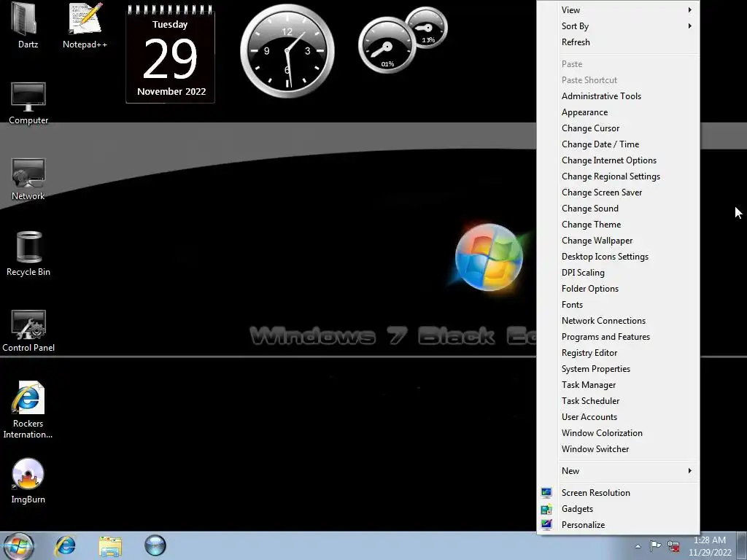Click the Windows Start orb

pos(18,545)
